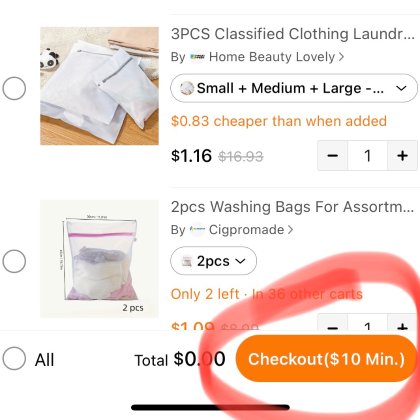Decrease quantity of 2pcs Washing Bags

point(333,322)
